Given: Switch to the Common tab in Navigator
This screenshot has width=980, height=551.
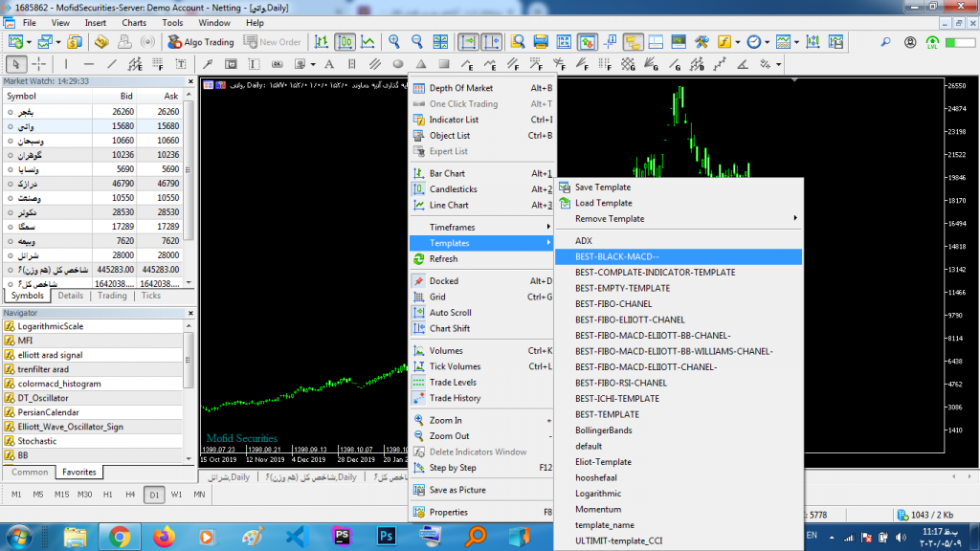Looking at the screenshot, I should coord(30,473).
